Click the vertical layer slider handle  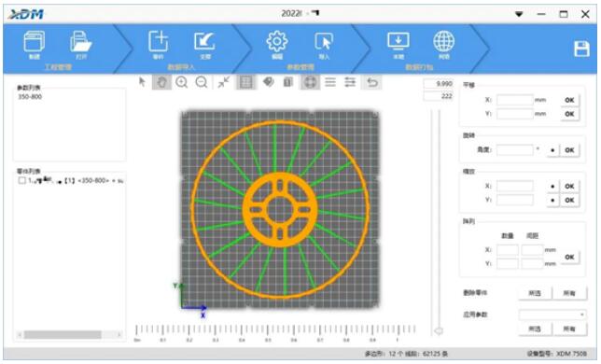[439, 330]
